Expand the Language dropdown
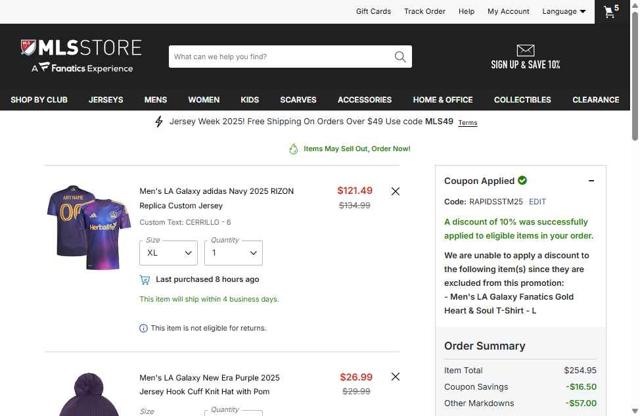Screen dimensions: 640x416 coord(564,12)
